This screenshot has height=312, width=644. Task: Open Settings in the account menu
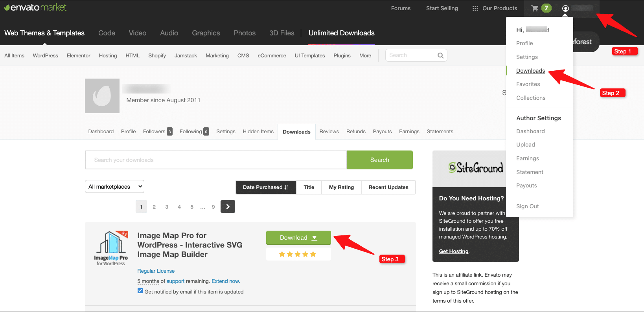coord(527,57)
